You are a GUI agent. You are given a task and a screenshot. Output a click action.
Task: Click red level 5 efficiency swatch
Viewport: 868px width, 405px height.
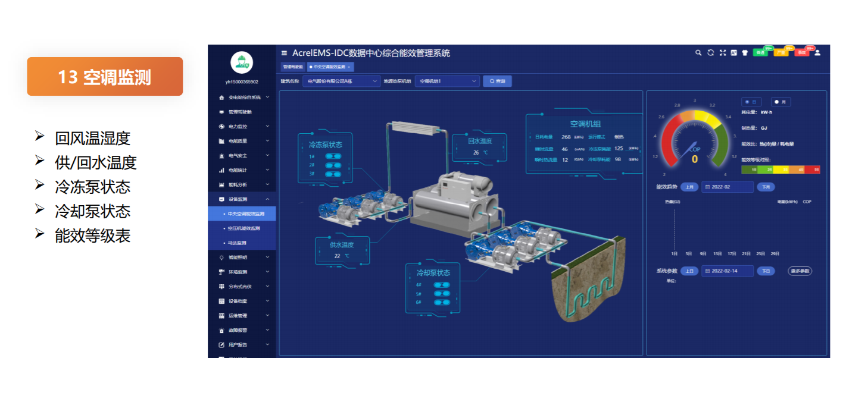[x=812, y=169]
